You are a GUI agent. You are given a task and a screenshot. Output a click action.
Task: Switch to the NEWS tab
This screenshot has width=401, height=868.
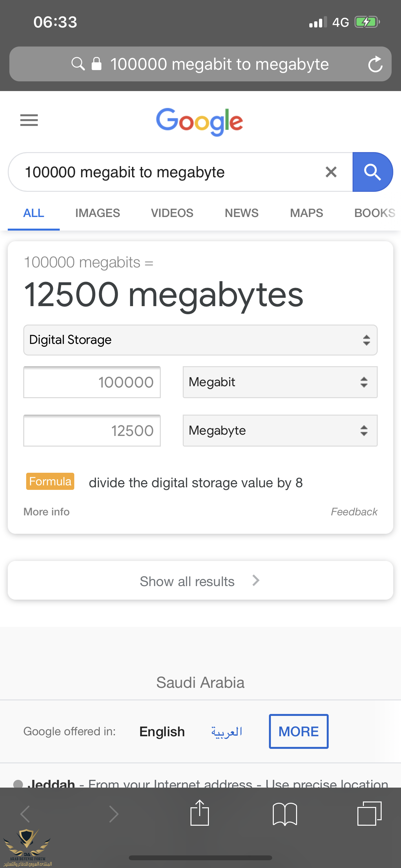click(241, 213)
